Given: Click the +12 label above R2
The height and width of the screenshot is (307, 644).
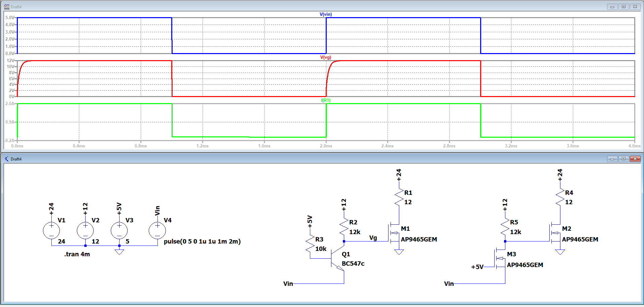Looking at the screenshot, I should pos(343,205).
